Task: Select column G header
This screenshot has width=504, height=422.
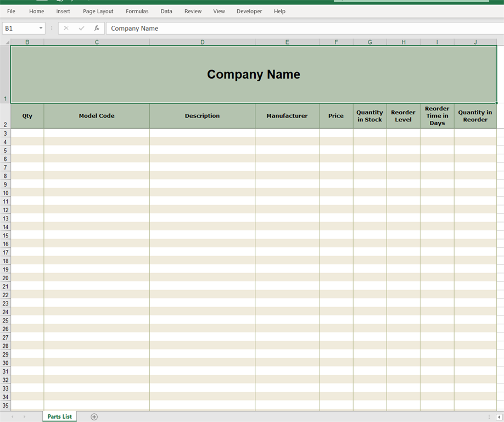Action: pos(370,42)
